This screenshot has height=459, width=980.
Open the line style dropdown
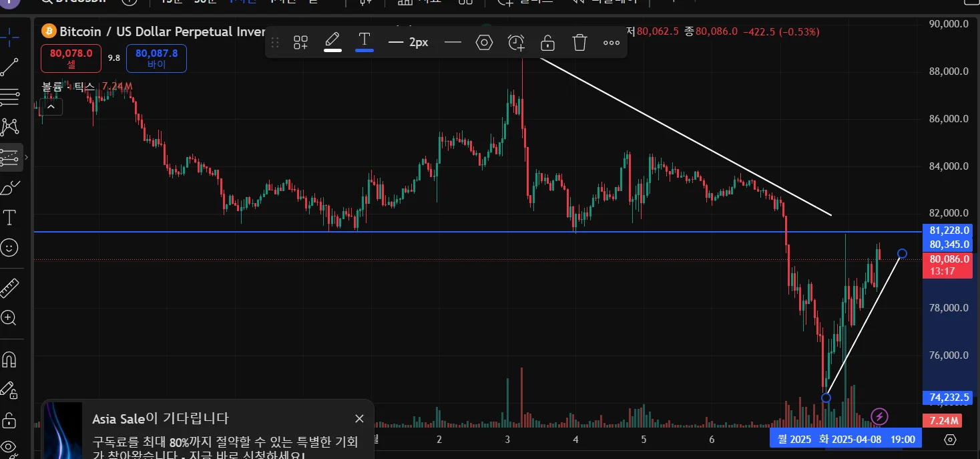[x=453, y=43]
